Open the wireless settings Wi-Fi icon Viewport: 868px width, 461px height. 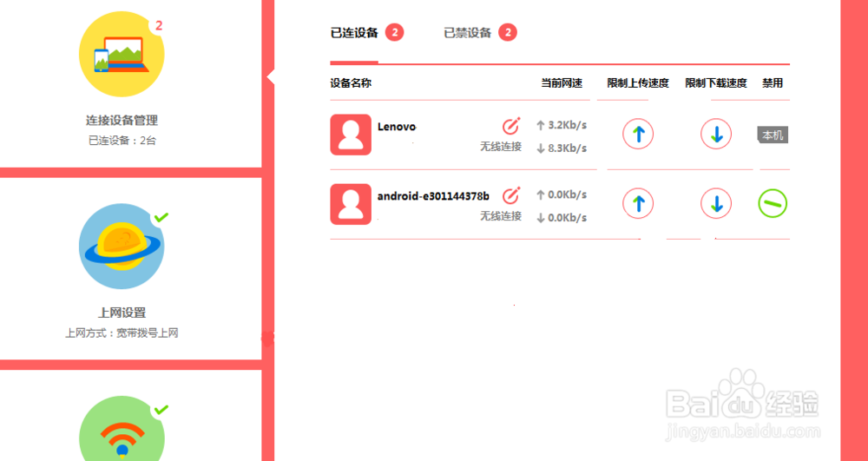coord(122,428)
